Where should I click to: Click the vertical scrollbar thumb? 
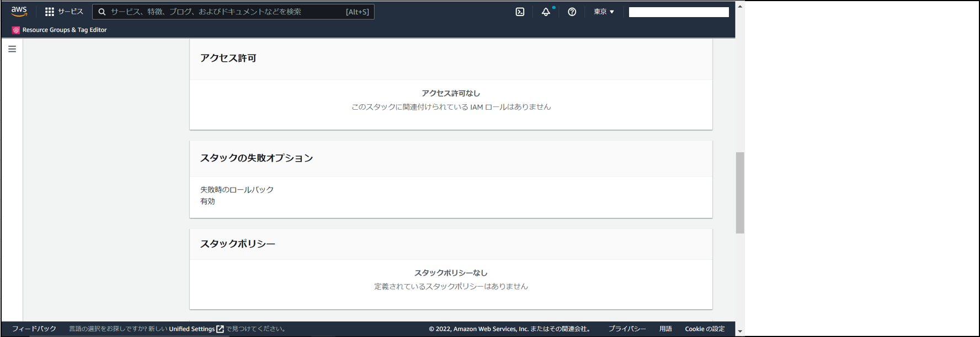(740, 193)
